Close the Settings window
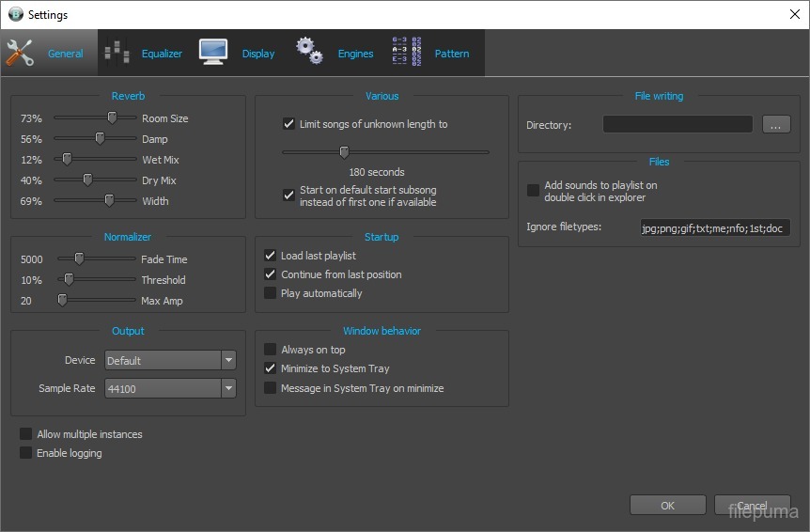The height and width of the screenshot is (532, 810). tap(794, 14)
